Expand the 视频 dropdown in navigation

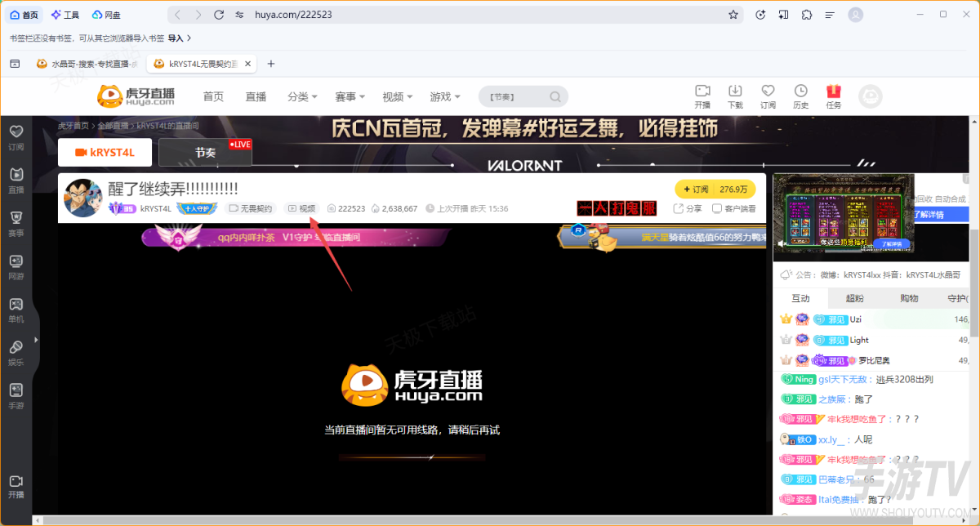[x=398, y=96]
